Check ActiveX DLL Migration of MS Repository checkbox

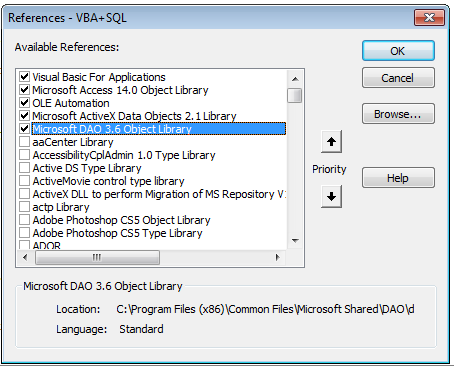coord(24,194)
